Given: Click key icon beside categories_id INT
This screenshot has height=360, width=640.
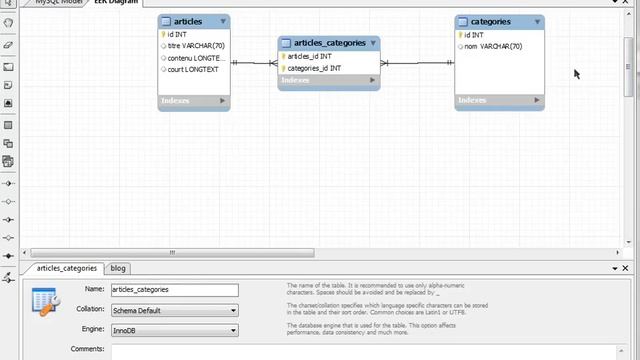Looking at the screenshot, I should pos(283,69).
